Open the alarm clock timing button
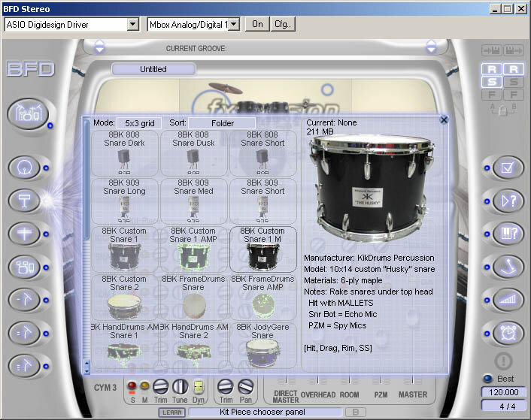 click(508, 333)
